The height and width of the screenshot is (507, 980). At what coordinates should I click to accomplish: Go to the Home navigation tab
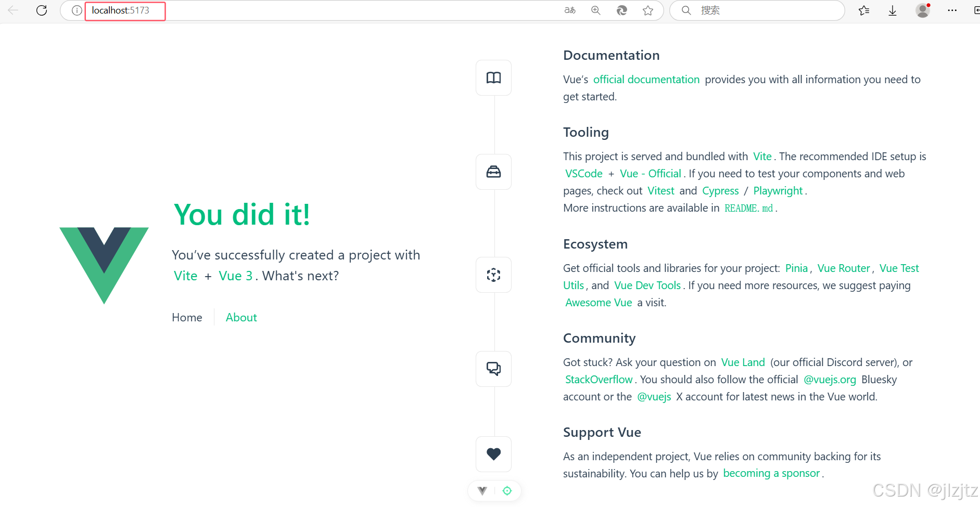tap(187, 317)
